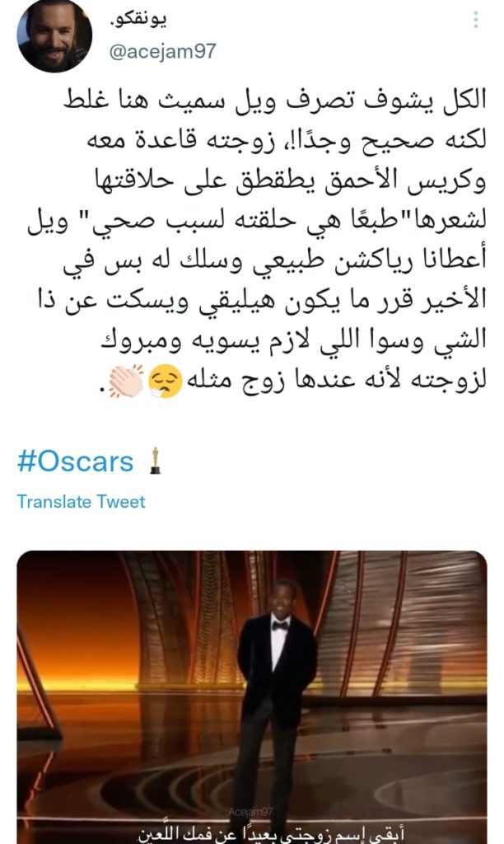This screenshot has height=844, width=504.
Task: Click the tweet's first line mentioning ويل سميث
Action: pyautogui.click(x=274, y=101)
